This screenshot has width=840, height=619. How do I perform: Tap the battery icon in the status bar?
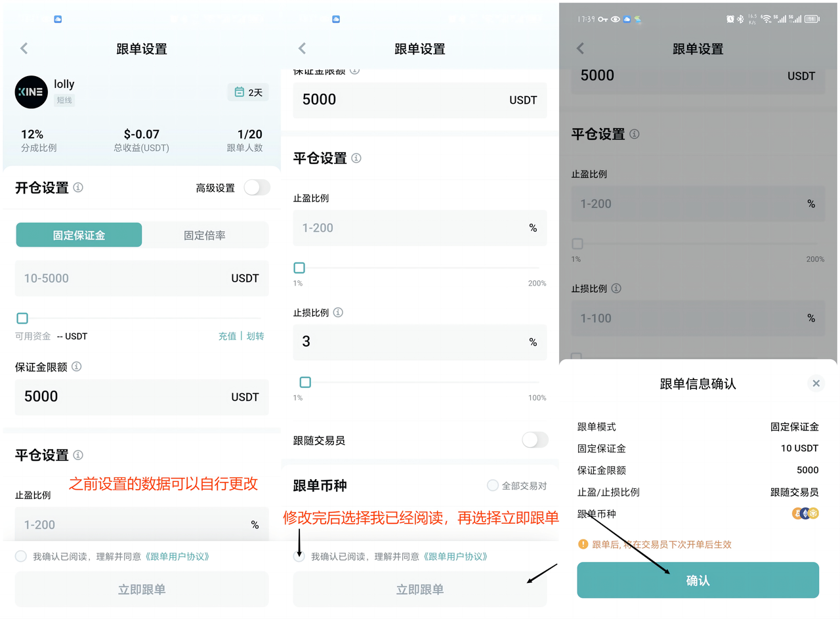click(x=812, y=20)
